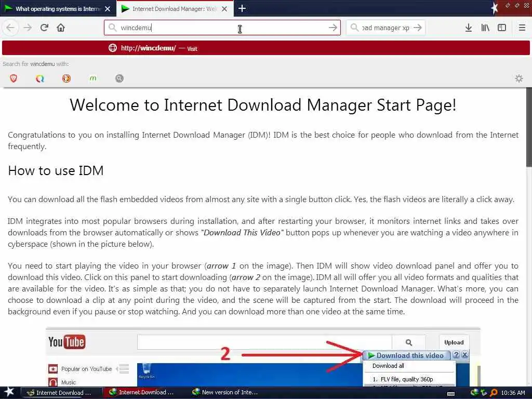Open a new tab with plus button
The width and height of the screenshot is (532, 399).
pyautogui.click(x=242, y=8)
